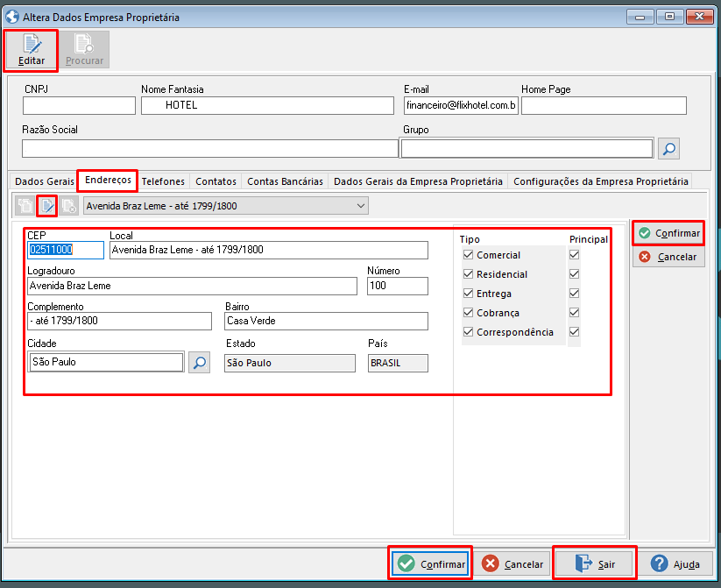
Task: Toggle the Residencial type checkbox
Action: (468, 273)
